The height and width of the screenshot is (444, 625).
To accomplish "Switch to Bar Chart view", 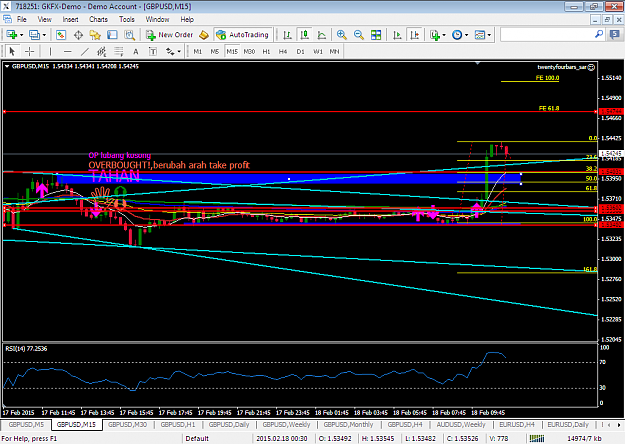I will tap(287, 35).
